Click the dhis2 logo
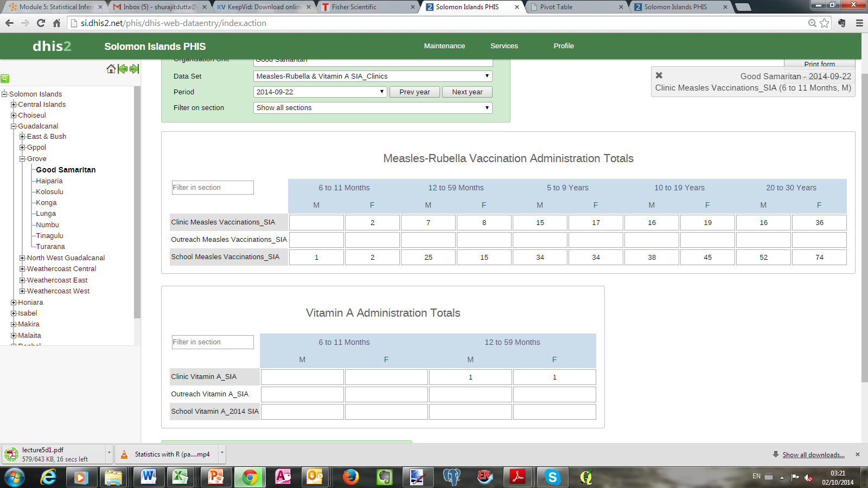 pos(52,46)
